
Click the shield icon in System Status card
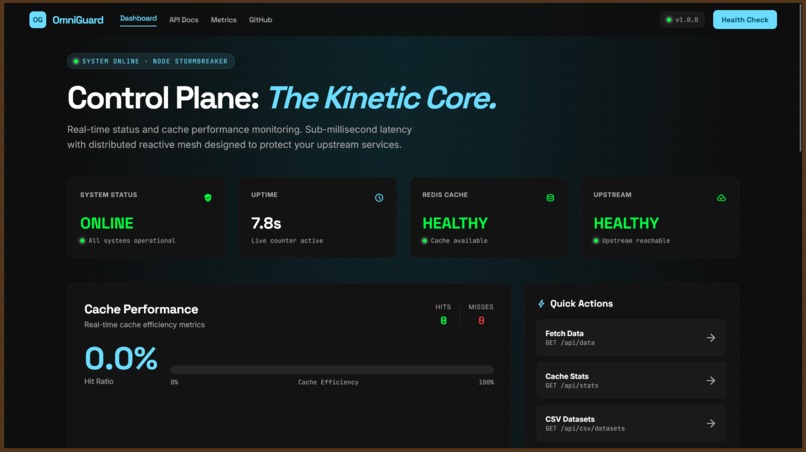208,197
